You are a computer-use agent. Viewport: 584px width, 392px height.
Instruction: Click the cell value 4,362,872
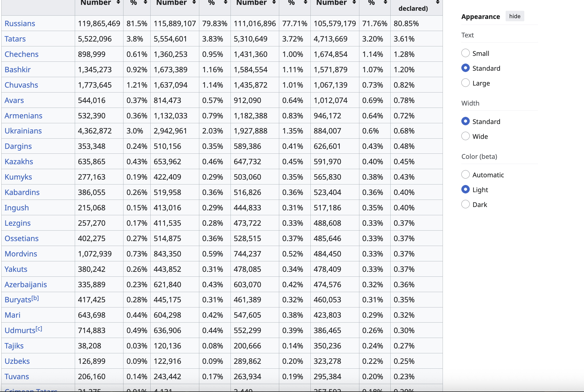pyautogui.click(x=95, y=131)
